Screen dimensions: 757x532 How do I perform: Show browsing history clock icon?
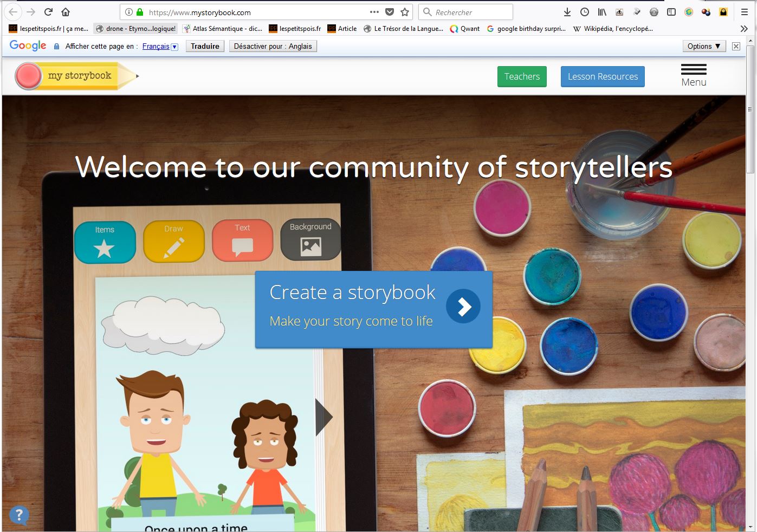pyautogui.click(x=585, y=12)
